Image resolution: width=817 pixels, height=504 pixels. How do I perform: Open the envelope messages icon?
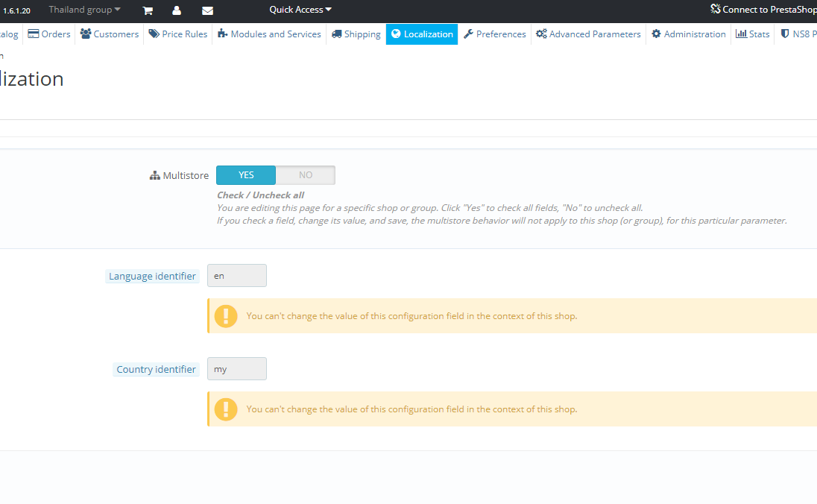click(x=207, y=10)
